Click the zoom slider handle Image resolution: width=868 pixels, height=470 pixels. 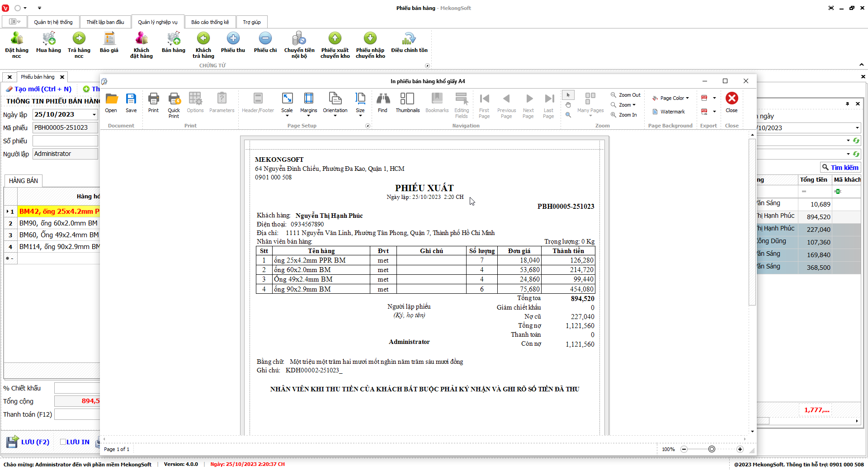[x=712, y=449]
